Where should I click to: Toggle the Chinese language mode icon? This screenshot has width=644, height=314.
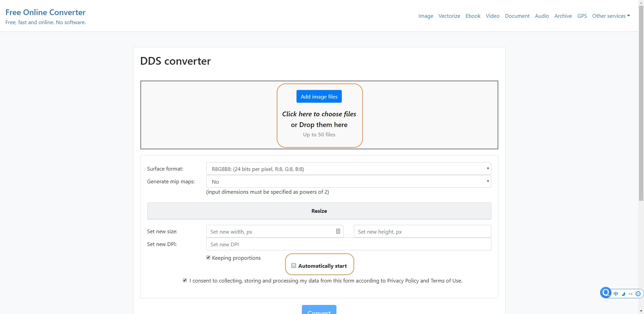pyautogui.click(x=616, y=294)
